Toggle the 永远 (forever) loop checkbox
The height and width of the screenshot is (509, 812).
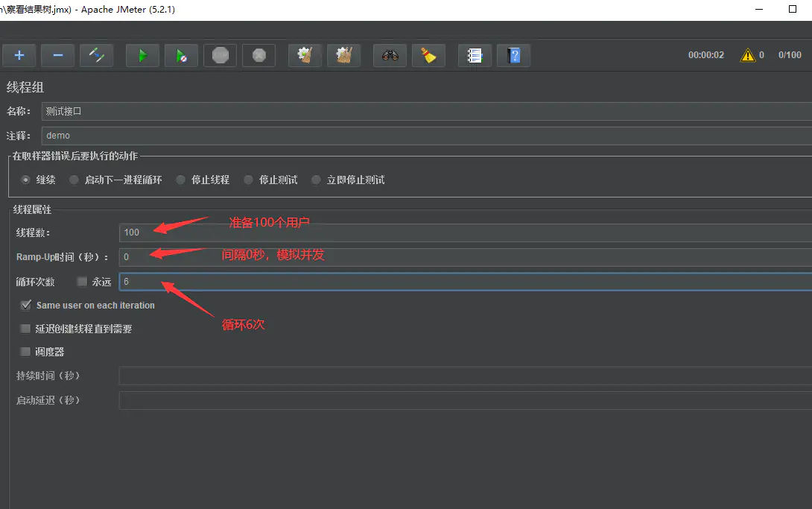pyautogui.click(x=82, y=281)
